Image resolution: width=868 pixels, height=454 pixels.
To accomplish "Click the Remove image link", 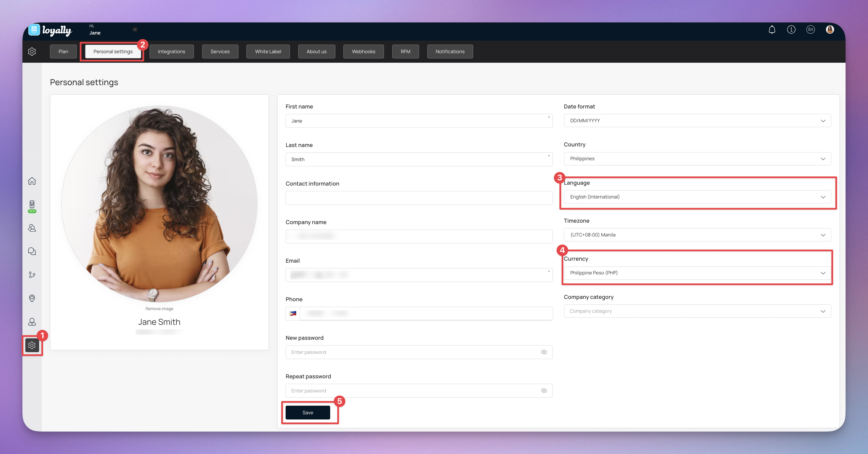I will 159,309.
